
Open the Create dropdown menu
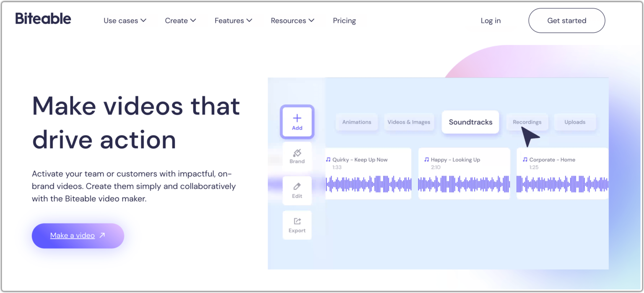pos(180,21)
